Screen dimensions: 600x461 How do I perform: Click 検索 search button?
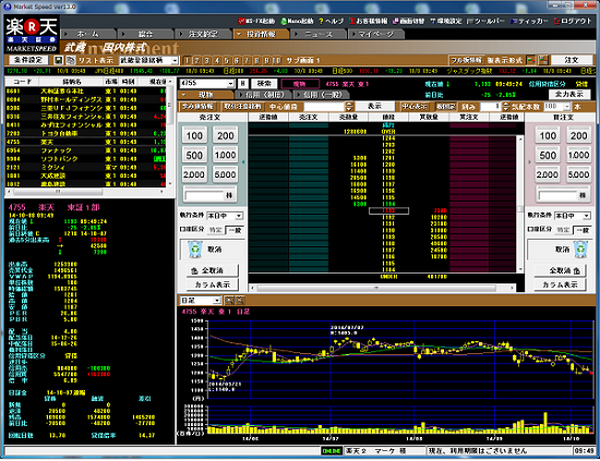(264, 83)
